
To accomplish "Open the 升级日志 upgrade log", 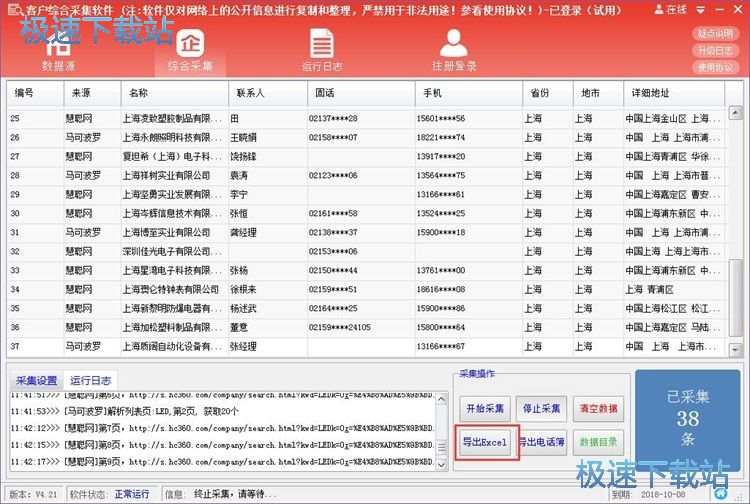I will (715, 51).
